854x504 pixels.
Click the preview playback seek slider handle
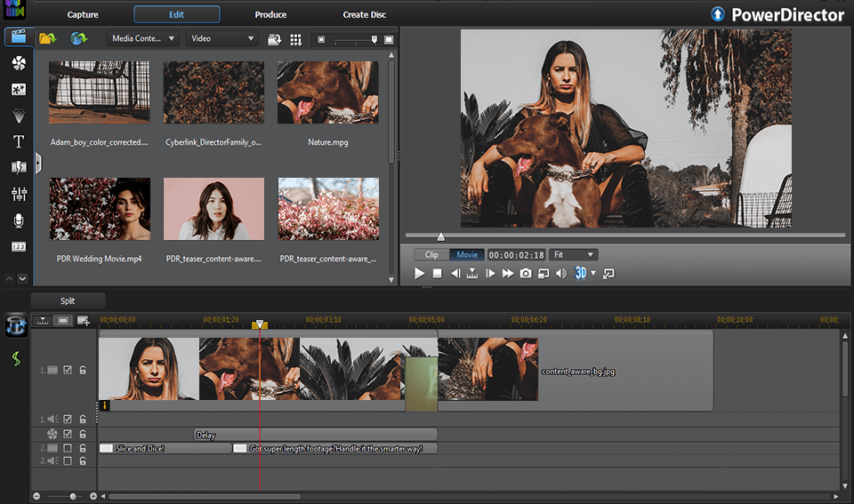click(440, 236)
